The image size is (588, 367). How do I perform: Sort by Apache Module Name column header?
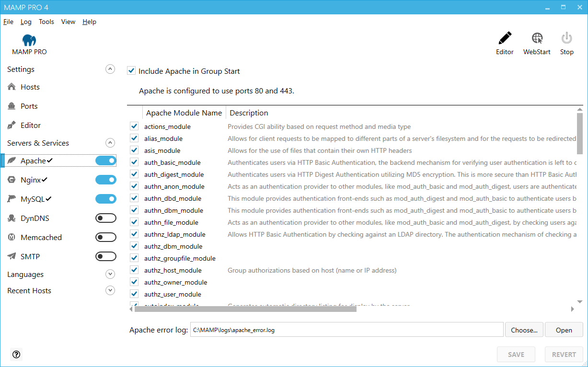coord(184,113)
